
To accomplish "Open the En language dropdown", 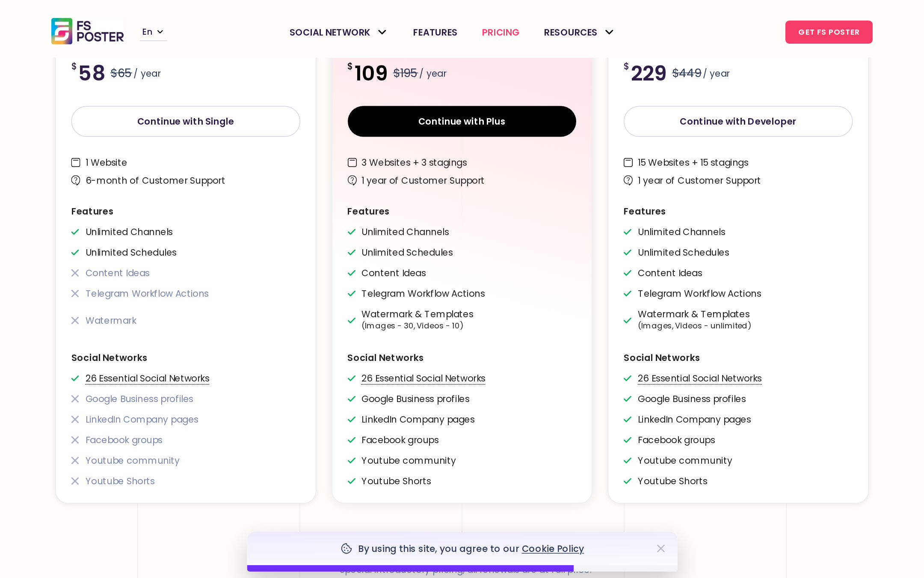I will 153,32.
